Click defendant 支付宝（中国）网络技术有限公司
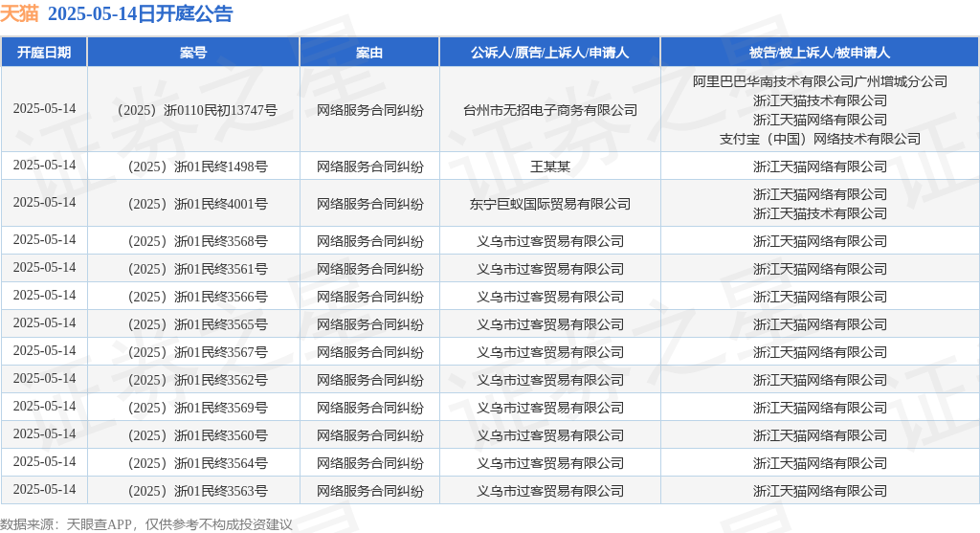Image resolution: width=980 pixels, height=533 pixels. tap(819, 139)
